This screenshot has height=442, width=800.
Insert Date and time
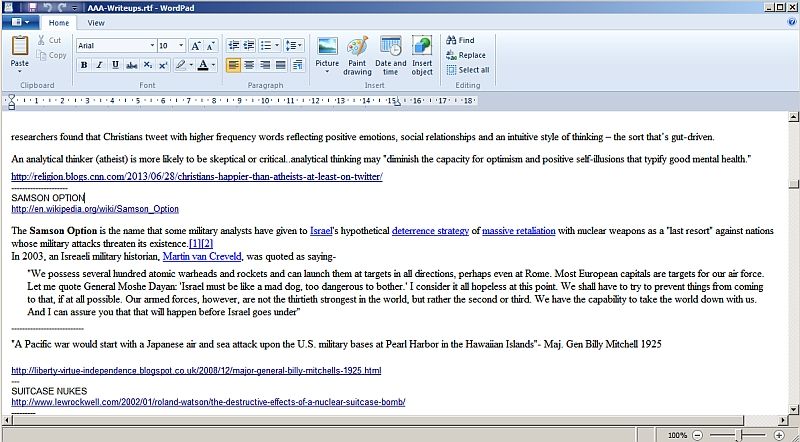click(x=391, y=56)
